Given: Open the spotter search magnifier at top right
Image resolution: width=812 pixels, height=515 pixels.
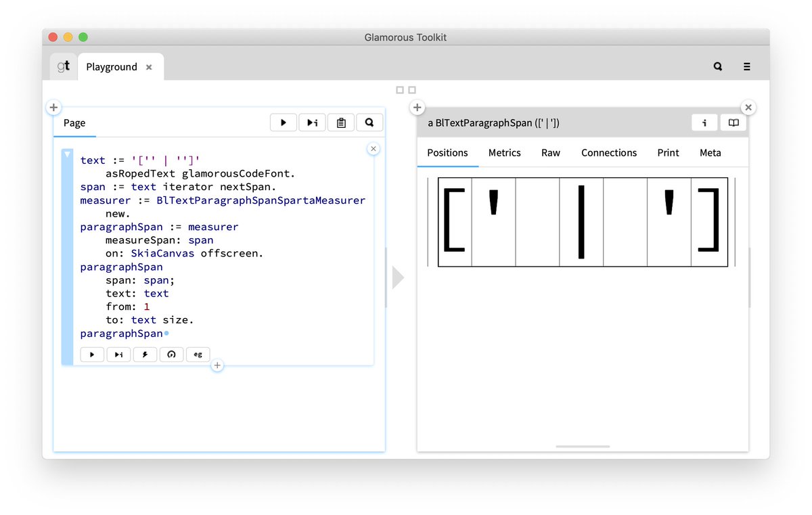Looking at the screenshot, I should [718, 66].
